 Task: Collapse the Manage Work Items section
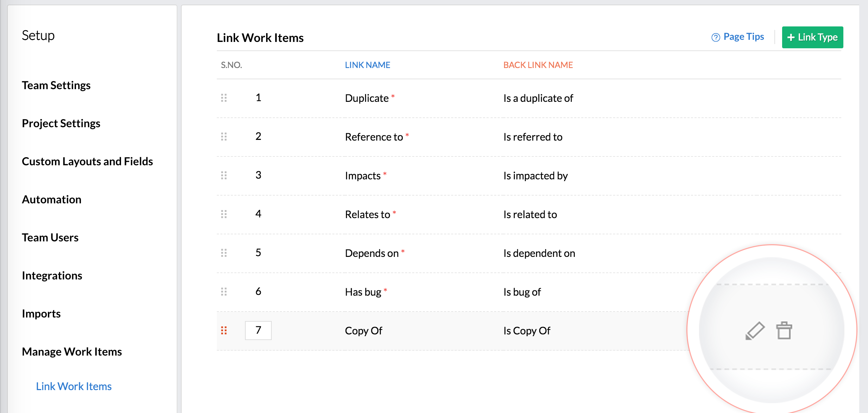coord(72,352)
